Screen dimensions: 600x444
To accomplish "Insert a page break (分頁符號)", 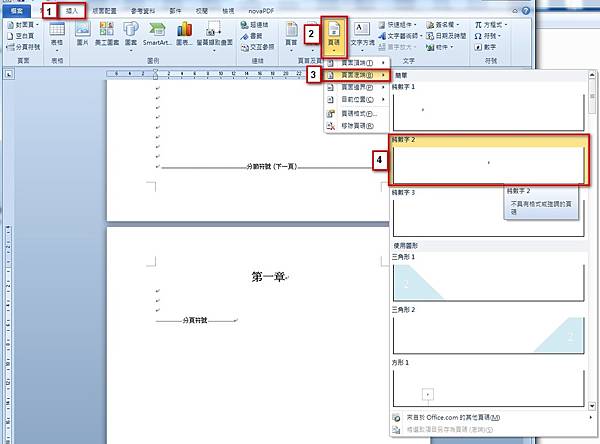I will (x=23, y=47).
